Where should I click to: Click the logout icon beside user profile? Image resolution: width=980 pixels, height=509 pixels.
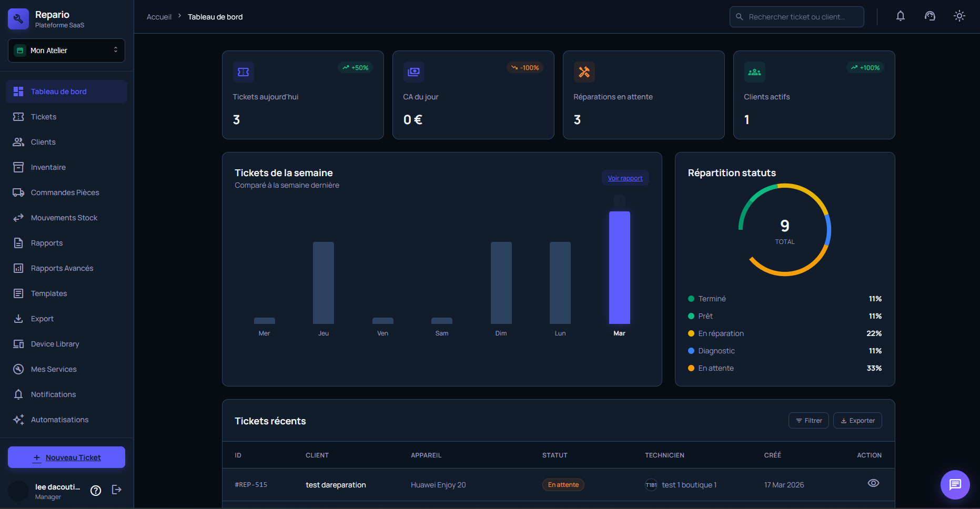117,490
